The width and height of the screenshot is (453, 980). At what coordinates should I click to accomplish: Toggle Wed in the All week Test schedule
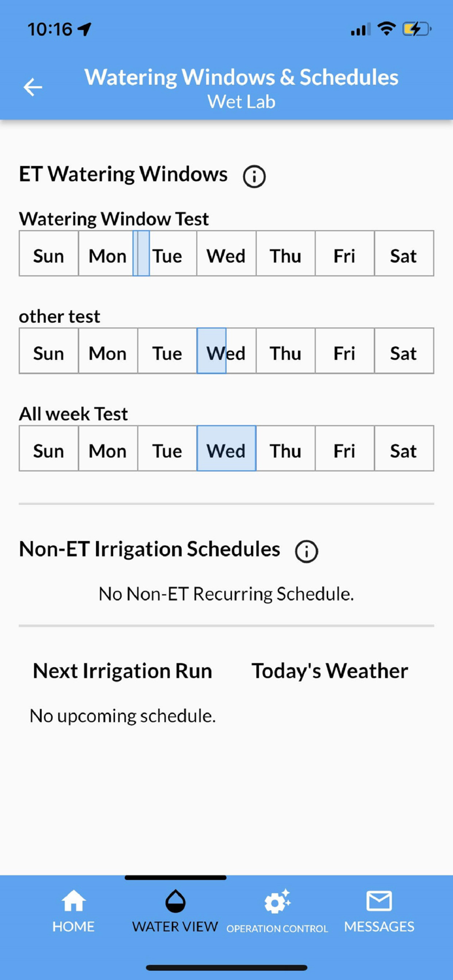pyautogui.click(x=226, y=449)
